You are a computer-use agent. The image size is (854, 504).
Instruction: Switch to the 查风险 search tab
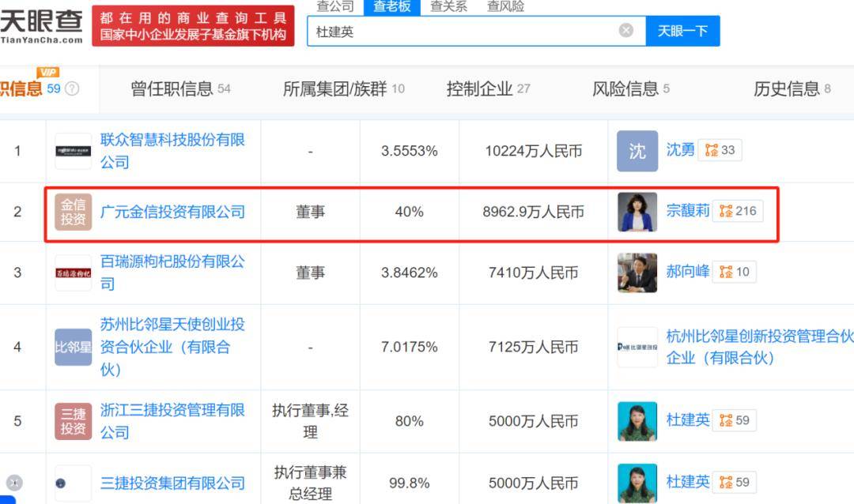point(508,8)
